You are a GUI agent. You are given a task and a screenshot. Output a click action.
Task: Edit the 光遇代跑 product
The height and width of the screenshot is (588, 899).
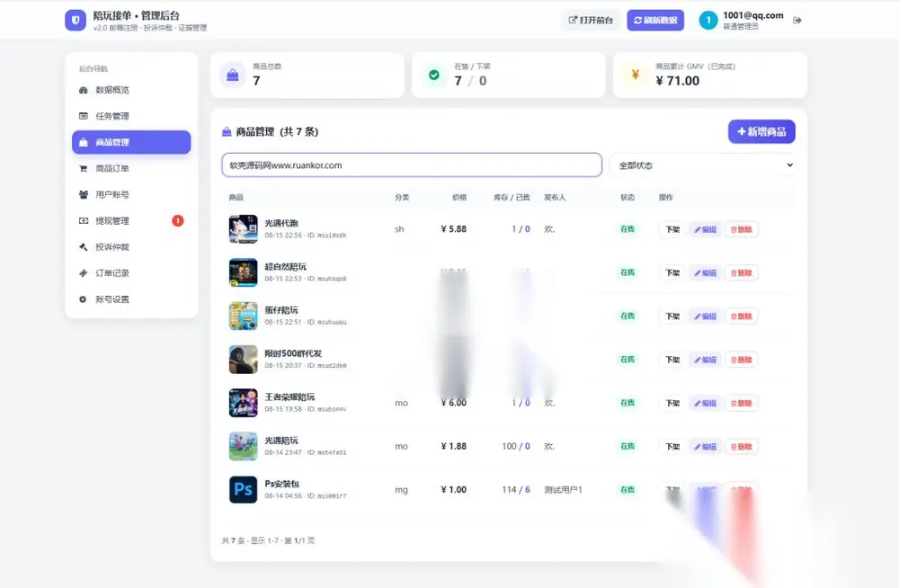705,229
